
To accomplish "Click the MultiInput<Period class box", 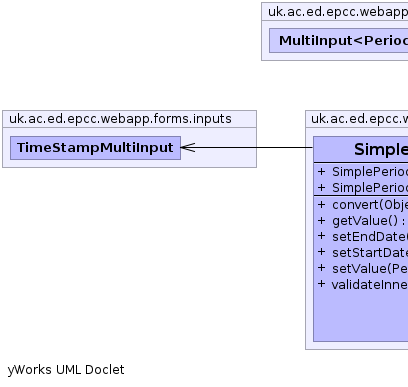I will pos(339,40).
